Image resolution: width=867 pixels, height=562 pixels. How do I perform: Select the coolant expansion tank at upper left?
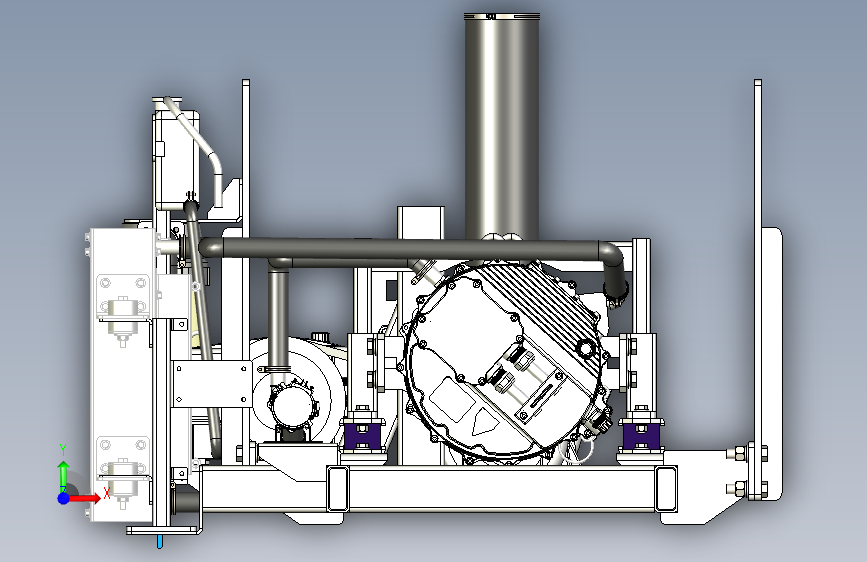(176, 158)
